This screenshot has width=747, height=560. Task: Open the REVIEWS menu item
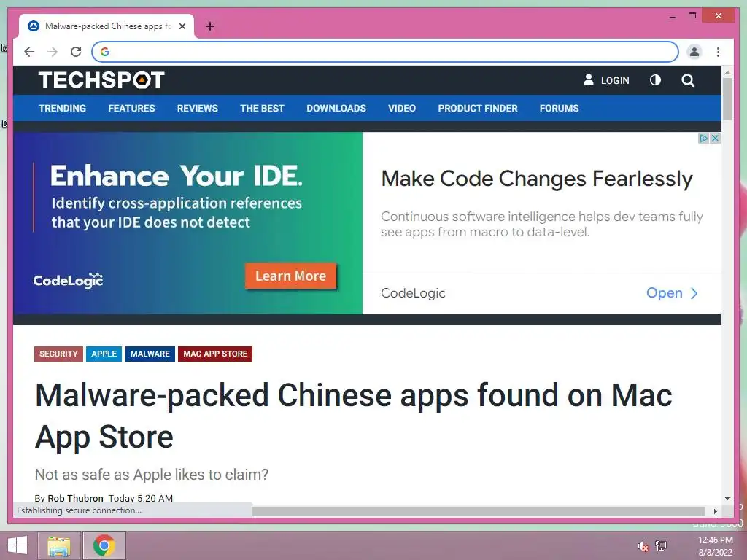[x=197, y=108]
